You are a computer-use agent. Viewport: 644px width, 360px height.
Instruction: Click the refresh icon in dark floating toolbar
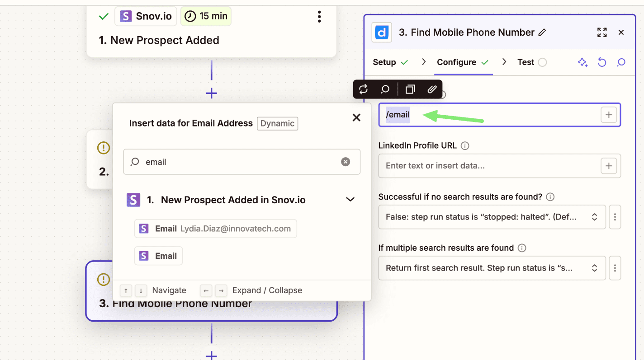tap(364, 89)
